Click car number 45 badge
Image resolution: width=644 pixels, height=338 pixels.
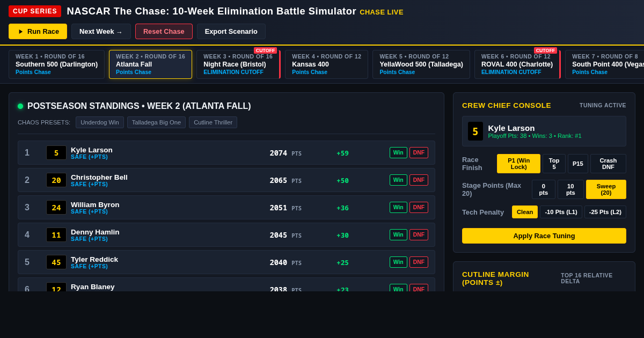click(x=56, y=262)
